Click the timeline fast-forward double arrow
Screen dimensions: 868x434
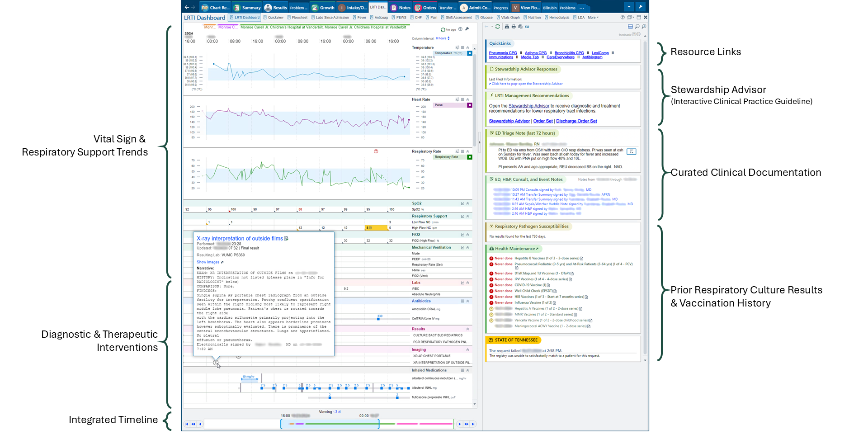pyautogui.click(x=467, y=424)
